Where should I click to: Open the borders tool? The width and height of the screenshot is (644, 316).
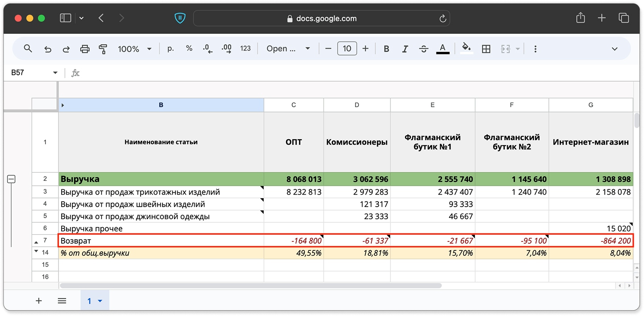pos(486,49)
